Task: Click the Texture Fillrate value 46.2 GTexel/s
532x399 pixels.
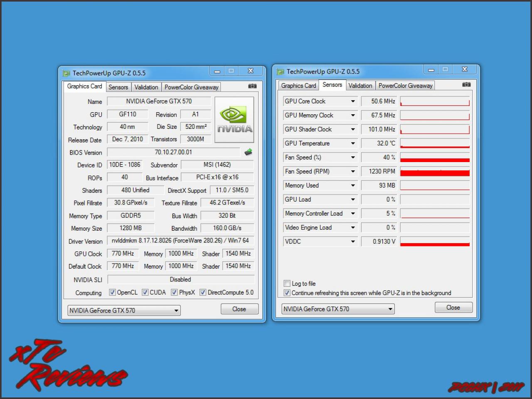Action: (x=227, y=203)
